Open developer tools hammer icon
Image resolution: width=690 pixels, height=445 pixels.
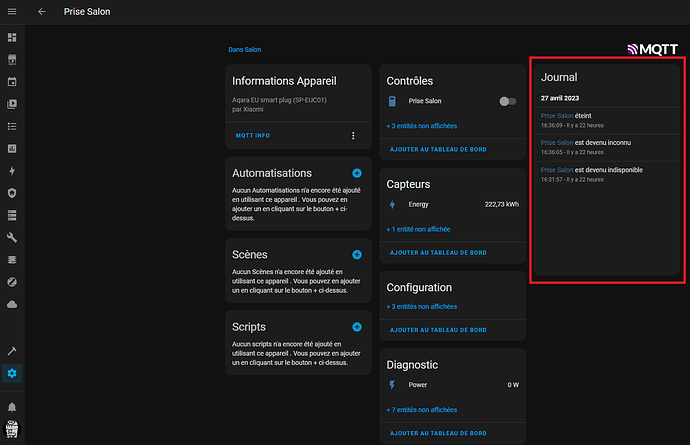click(12, 351)
